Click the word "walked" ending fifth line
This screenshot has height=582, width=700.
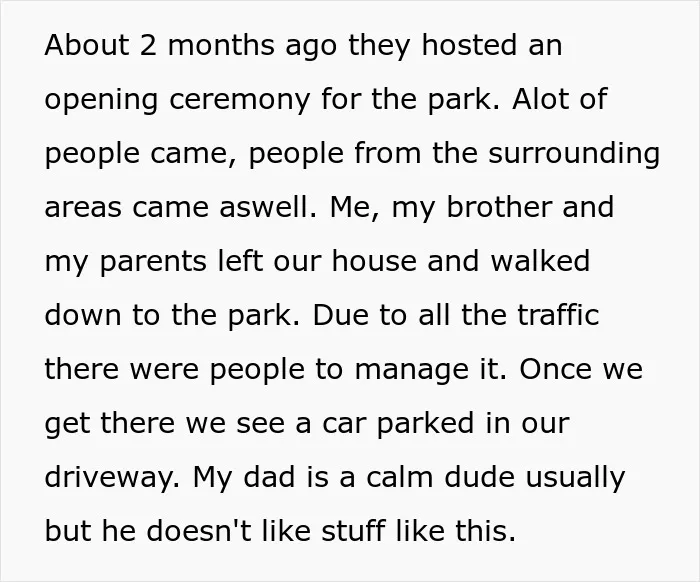point(540,261)
